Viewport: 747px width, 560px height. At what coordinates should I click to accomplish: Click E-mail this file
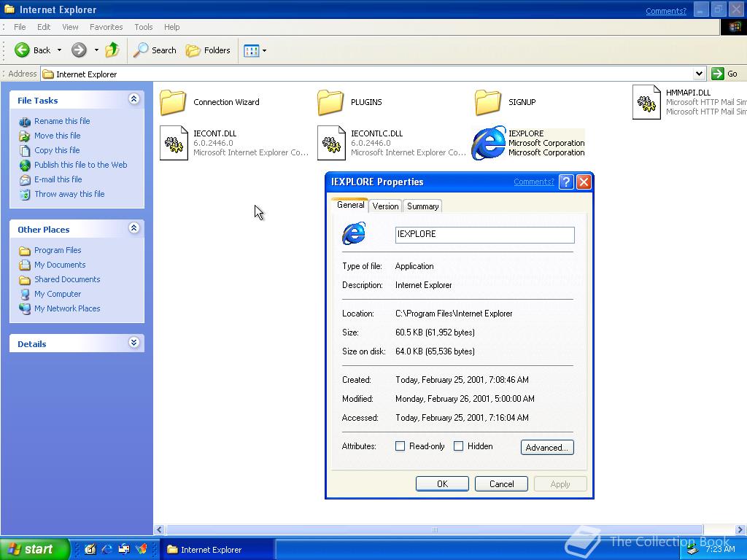(58, 179)
